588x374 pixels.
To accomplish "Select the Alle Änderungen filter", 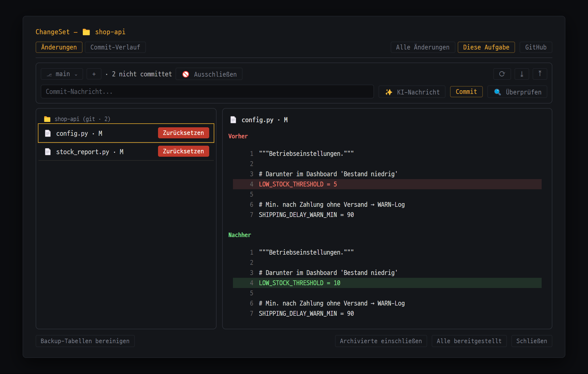I will 423,47.
